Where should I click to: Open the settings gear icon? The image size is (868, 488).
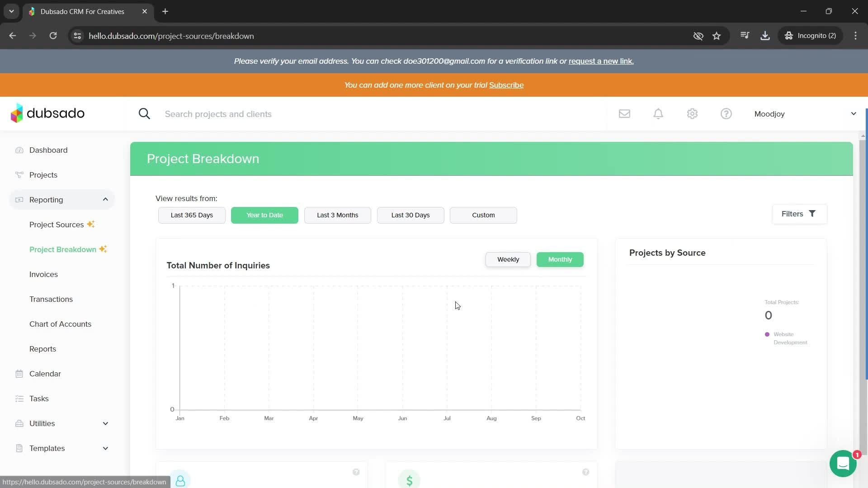click(692, 114)
